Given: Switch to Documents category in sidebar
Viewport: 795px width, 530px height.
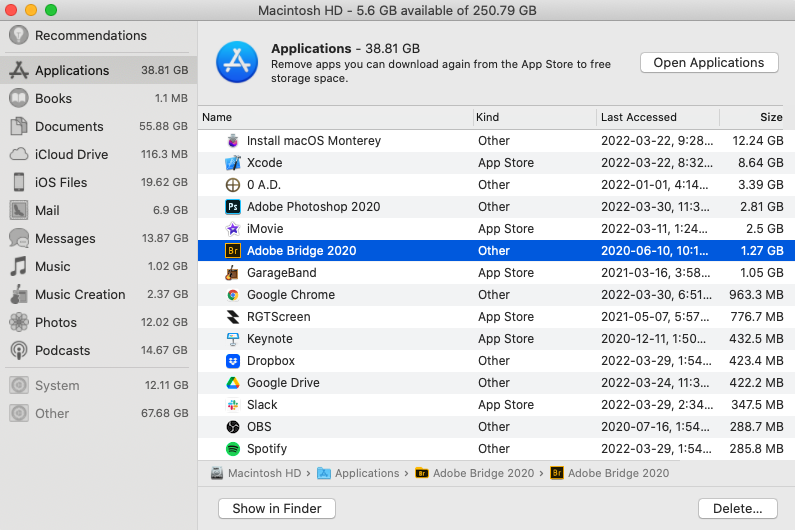Looking at the screenshot, I should coord(69,127).
